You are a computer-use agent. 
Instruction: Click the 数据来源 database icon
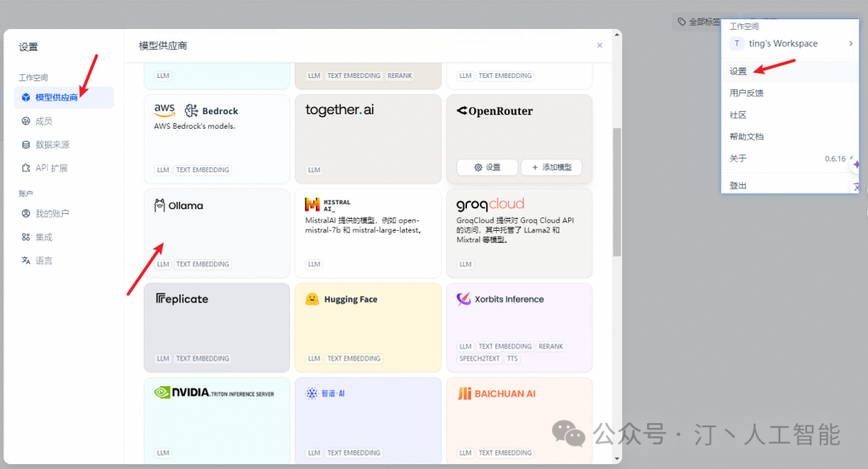(x=26, y=145)
